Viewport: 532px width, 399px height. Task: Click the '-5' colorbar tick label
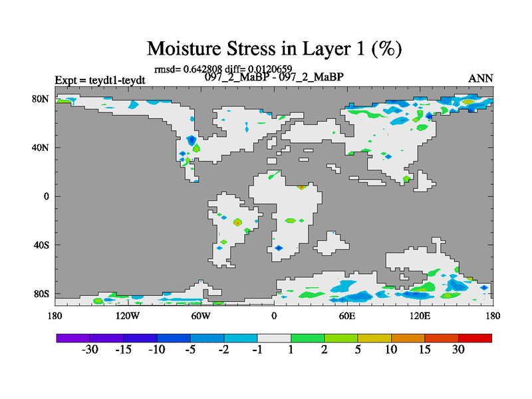[190, 350]
